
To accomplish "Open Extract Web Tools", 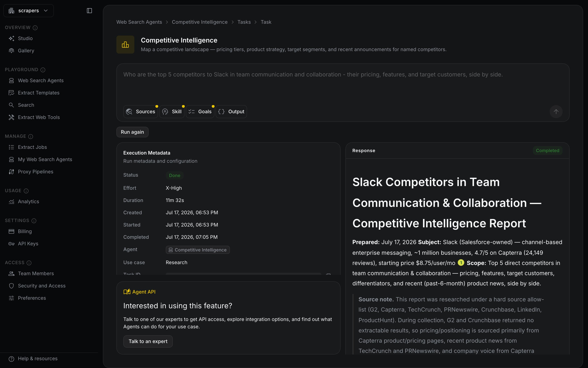I will coord(39,117).
